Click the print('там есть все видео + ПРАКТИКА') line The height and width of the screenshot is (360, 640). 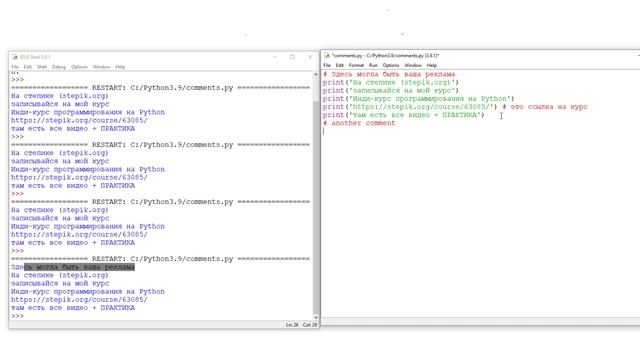[x=403, y=115]
